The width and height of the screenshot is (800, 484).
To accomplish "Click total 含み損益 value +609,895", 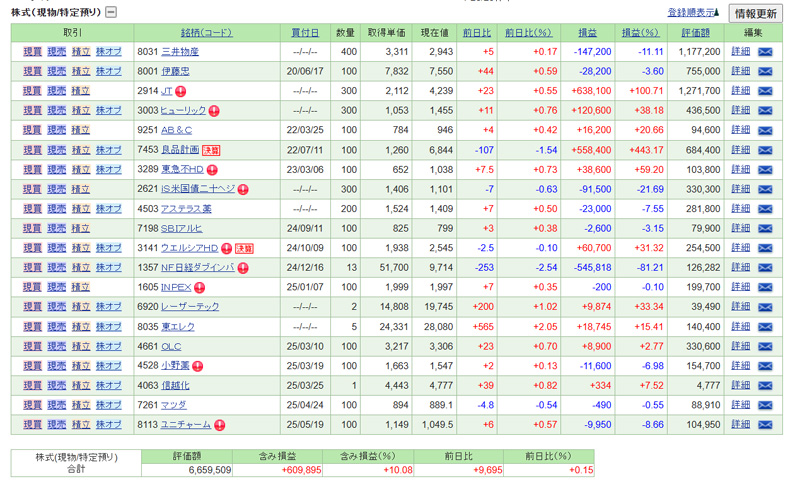I will click(301, 470).
